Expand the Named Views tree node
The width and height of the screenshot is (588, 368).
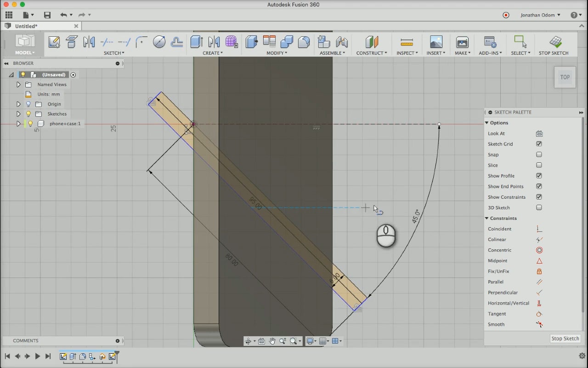pos(18,85)
